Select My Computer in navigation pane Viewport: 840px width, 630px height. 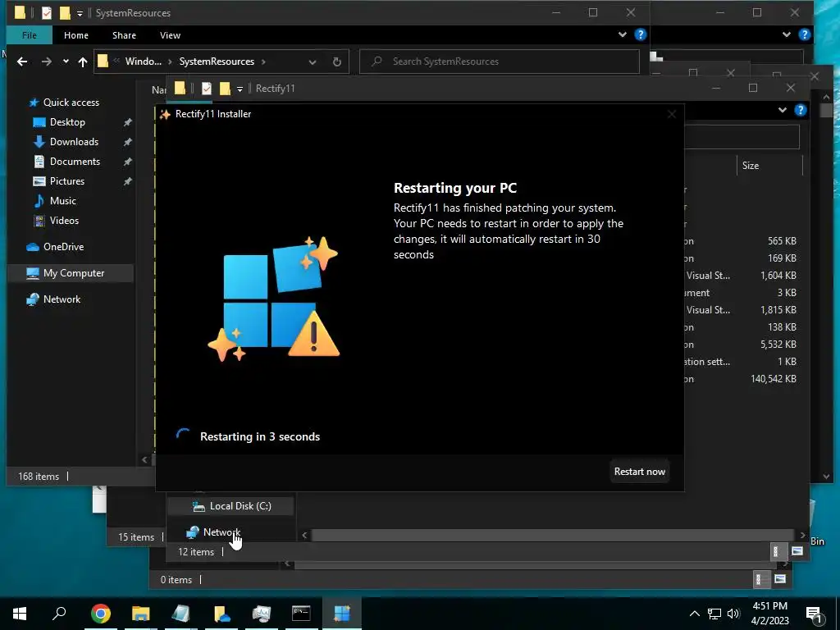(71, 273)
